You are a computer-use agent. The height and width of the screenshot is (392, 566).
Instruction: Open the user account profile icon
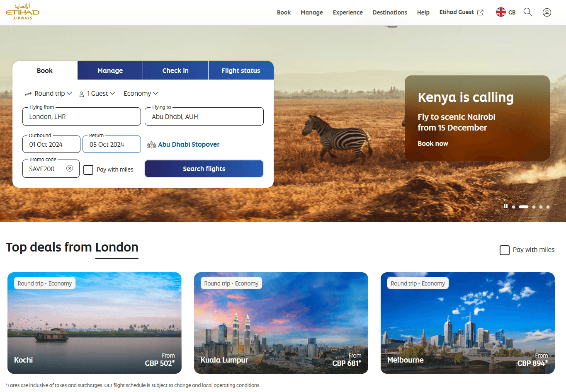547,12
